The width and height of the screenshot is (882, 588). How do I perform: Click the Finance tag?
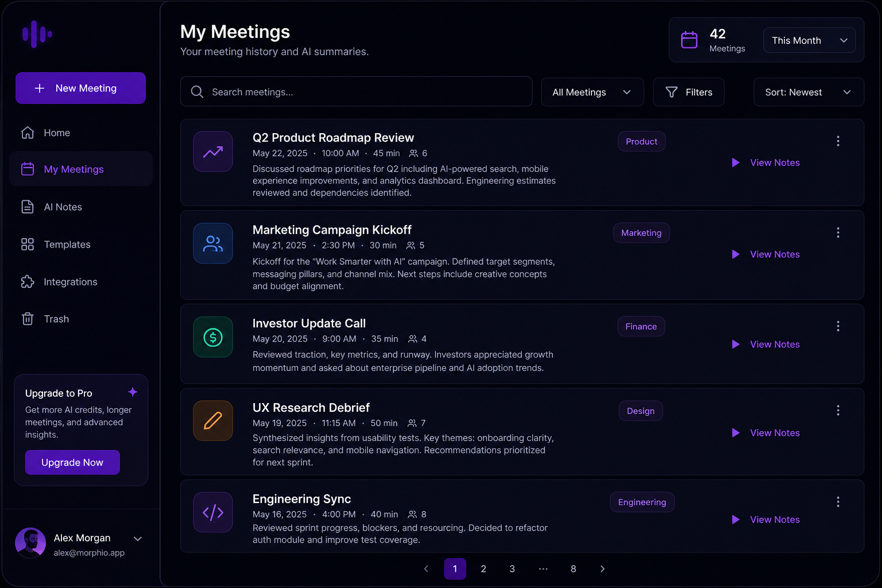(x=641, y=326)
